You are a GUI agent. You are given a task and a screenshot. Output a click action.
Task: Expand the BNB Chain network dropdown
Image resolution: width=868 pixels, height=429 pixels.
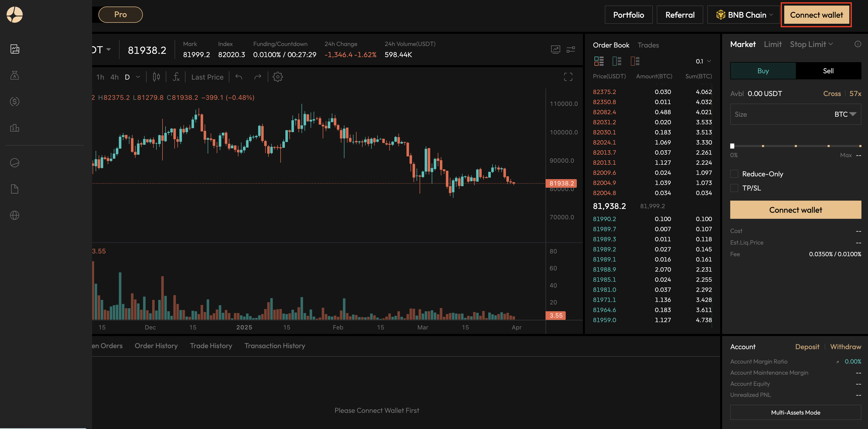[744, 15]
